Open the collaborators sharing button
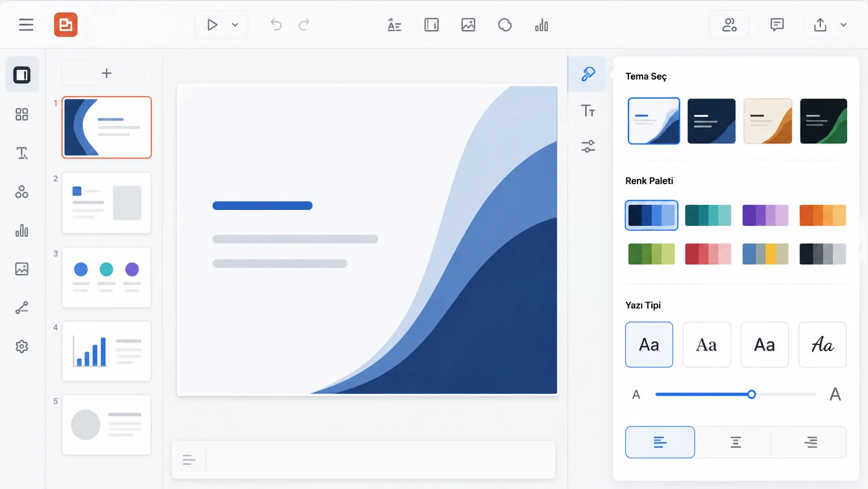 coord(729,24)
